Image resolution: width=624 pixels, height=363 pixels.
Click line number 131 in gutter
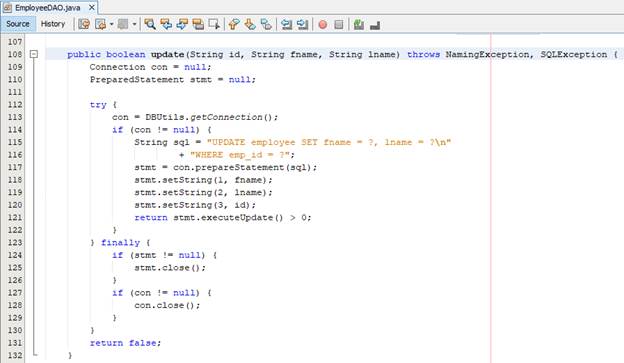tap(15, 343)
